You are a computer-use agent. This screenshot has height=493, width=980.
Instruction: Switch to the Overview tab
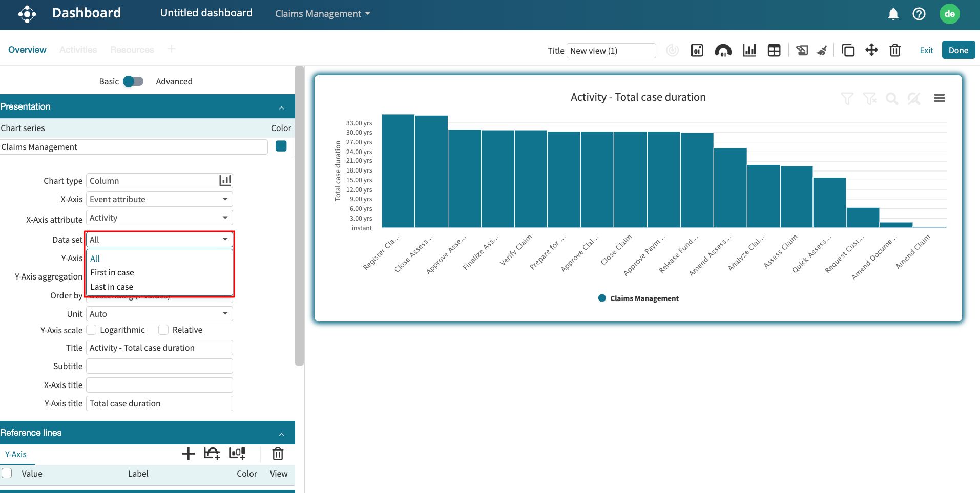[27, 50]
